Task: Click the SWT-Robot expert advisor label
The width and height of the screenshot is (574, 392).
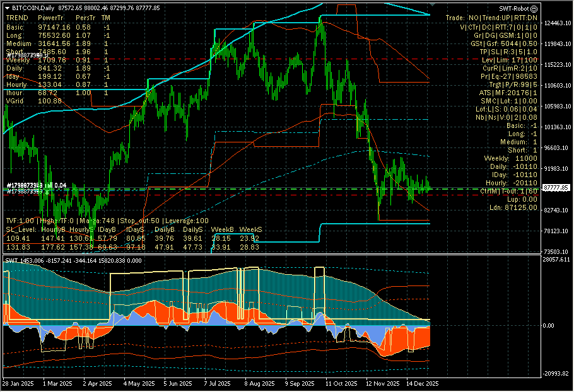Action: [514, 8]
